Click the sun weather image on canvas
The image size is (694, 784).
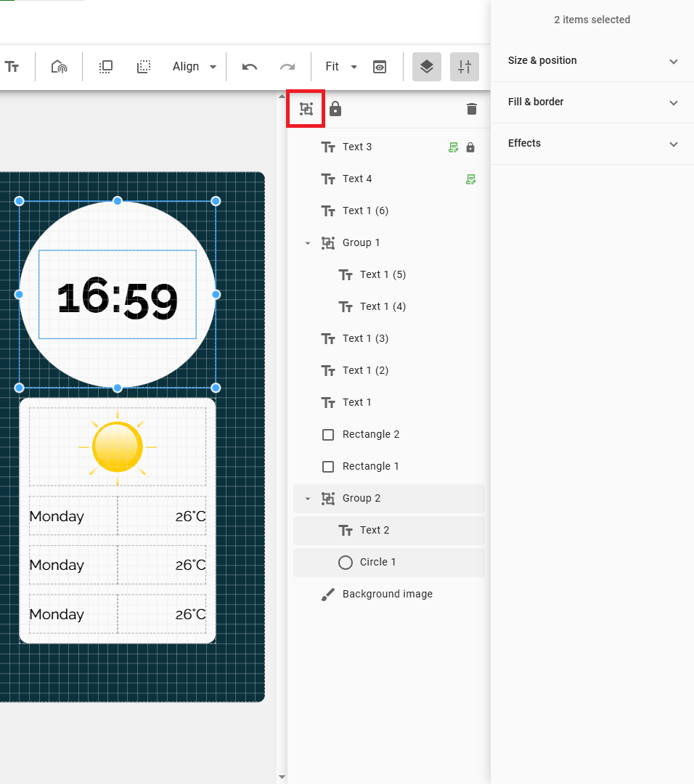click(x=118, y=447)
